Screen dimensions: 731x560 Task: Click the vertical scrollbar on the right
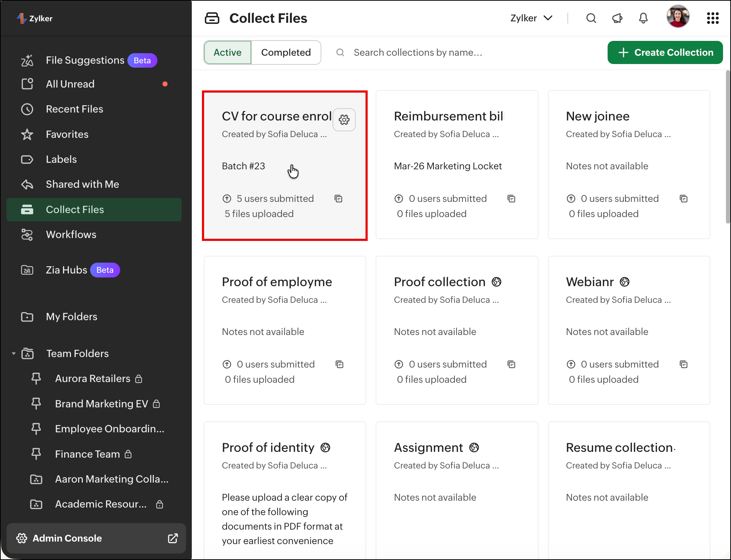tap(727, 147)
